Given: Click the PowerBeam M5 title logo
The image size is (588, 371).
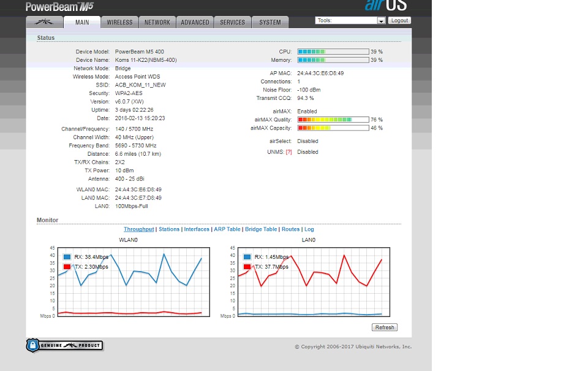Looking at the screenshot, I should (x=59, y=6).
